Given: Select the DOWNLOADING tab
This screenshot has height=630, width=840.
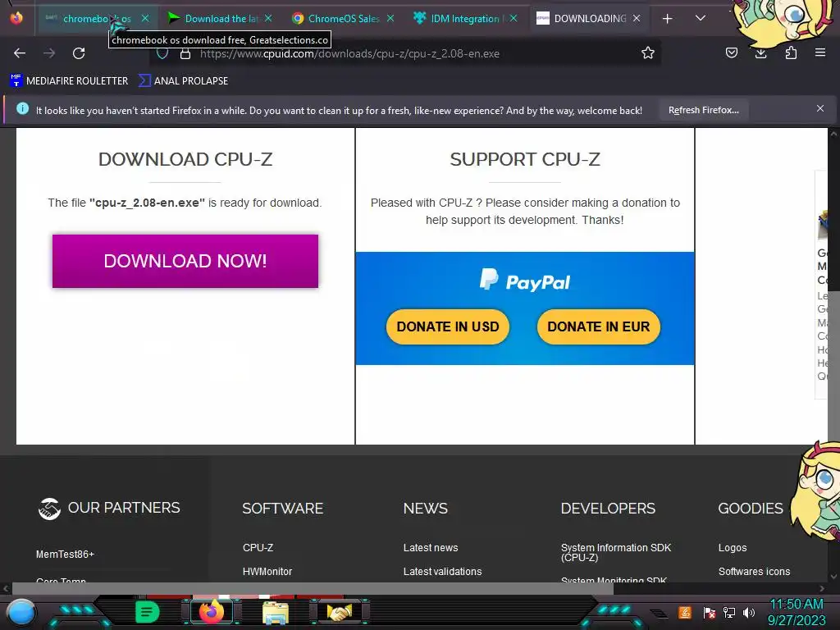Looking at the screenshot, I should point(588,18).
